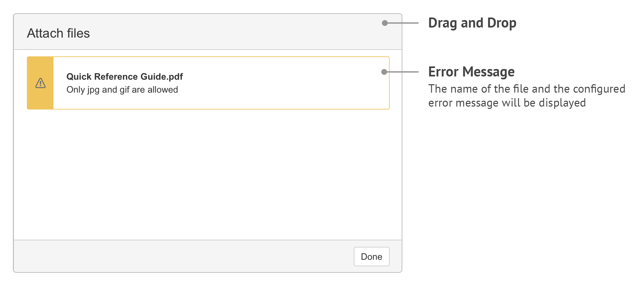Click the connector dot next to Error Message
Viewport: 644px width, 287px height.
coord(385,72)
